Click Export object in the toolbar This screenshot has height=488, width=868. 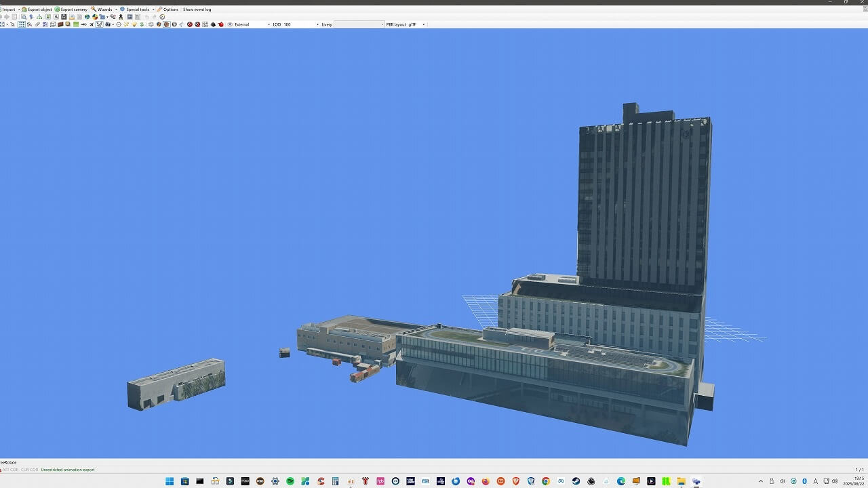coord(39,9)
